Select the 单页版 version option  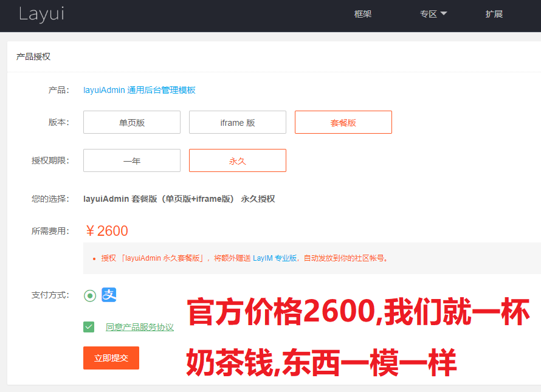(131, 122)
